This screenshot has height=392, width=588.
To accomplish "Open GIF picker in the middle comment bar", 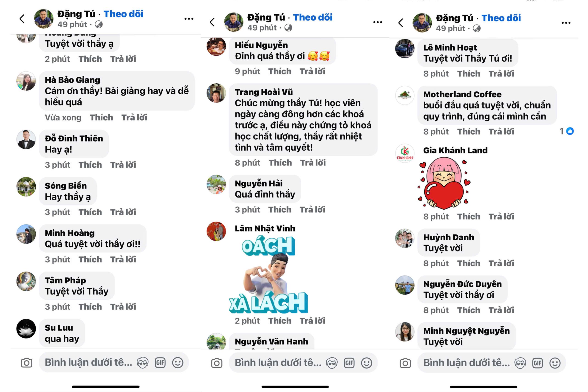I will point(349,363).
